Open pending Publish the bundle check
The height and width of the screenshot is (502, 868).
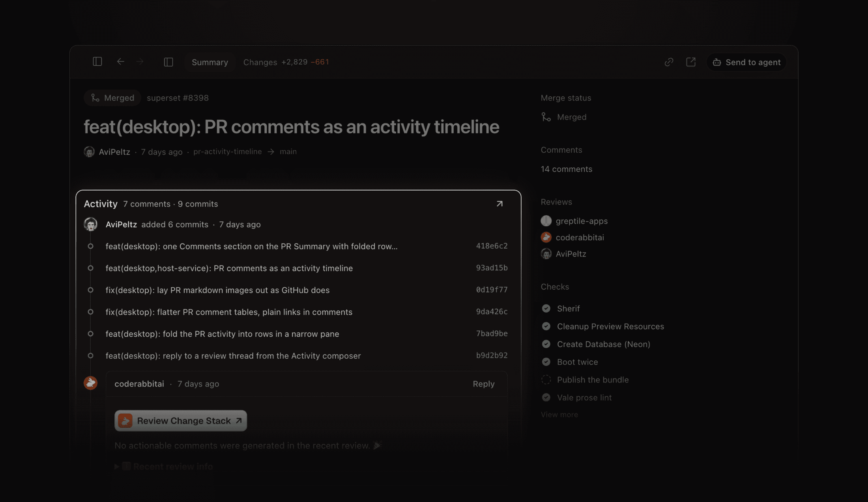(585, 380)
